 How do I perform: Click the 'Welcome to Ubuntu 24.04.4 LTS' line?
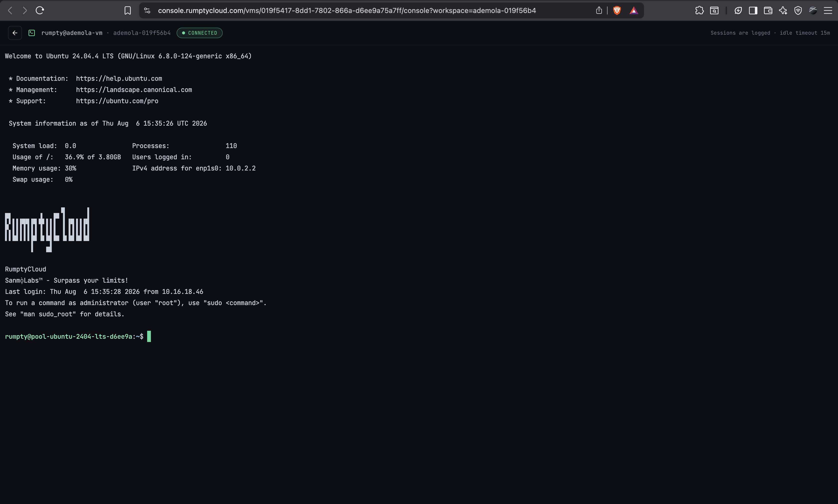[x=128, y=56]
